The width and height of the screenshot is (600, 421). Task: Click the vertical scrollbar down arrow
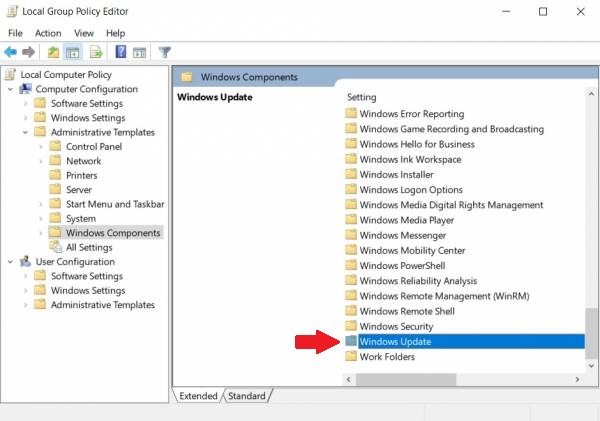point(591,366)
